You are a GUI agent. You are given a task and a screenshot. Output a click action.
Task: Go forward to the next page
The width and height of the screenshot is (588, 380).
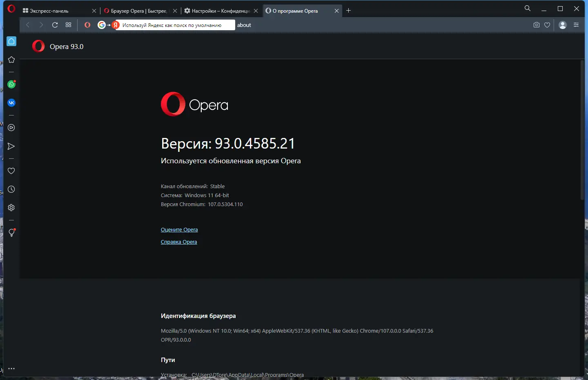point(41,25)
